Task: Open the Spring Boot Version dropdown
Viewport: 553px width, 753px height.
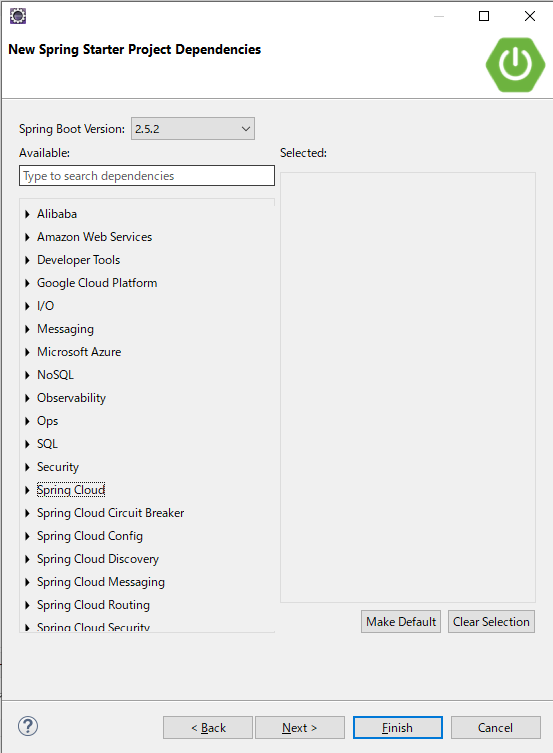Action: pos(193,129)
